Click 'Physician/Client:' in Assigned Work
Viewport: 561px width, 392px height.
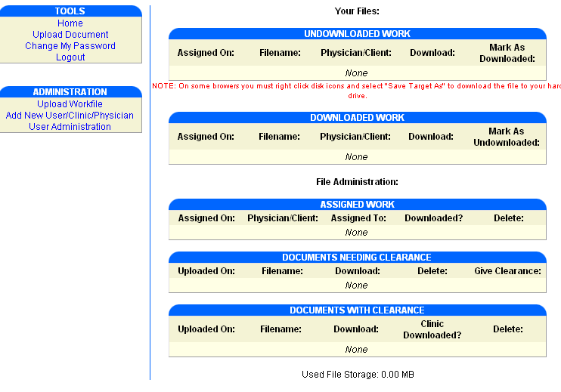pyautogui.click(x=283, y=218)
